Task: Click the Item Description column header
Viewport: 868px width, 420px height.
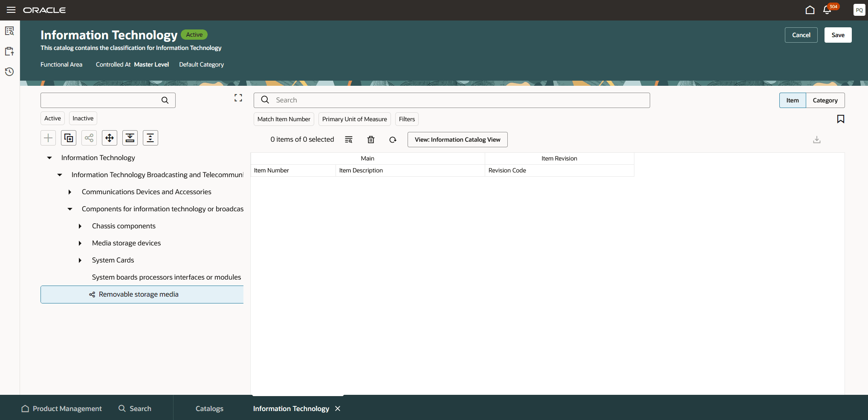Action: [x=411, y=170]
